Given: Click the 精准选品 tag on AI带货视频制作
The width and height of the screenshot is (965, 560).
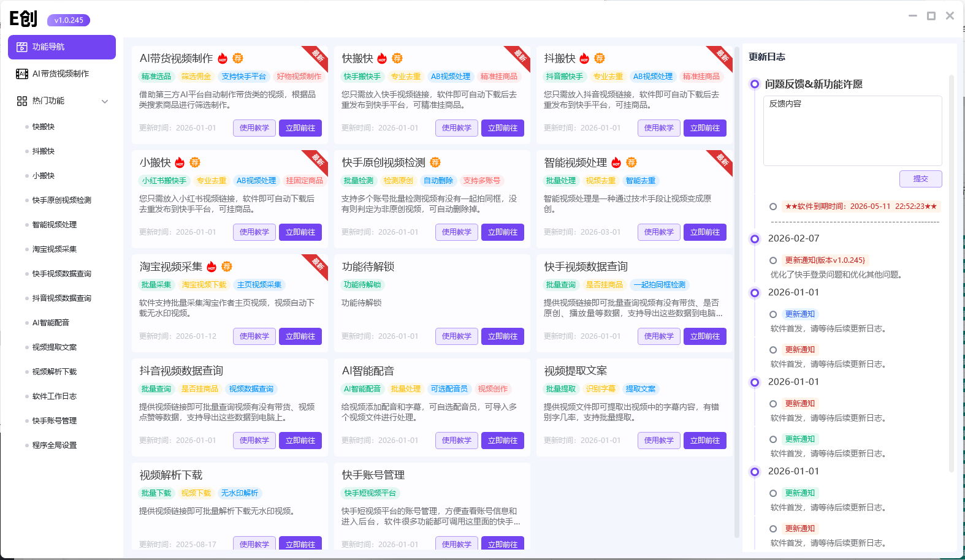Looking at the screenshot, I should click(156, 77).
